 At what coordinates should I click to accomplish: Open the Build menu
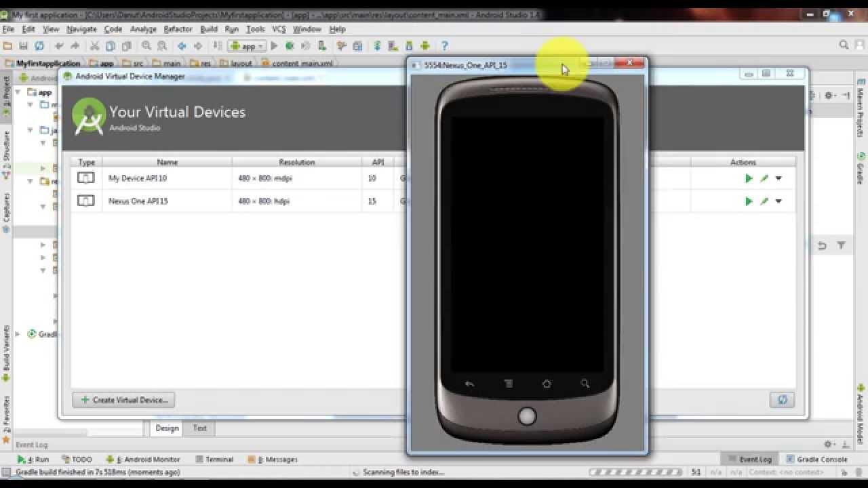coord(209,29)
